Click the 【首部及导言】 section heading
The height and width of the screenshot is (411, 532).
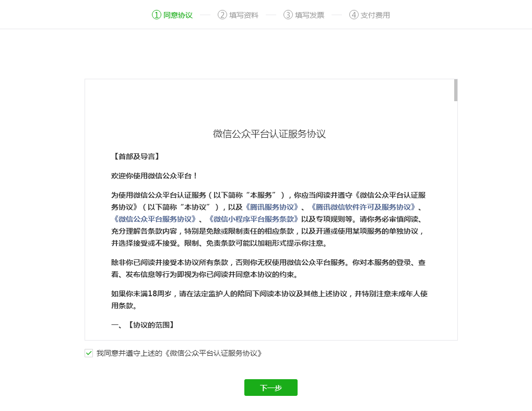(136, 156)
